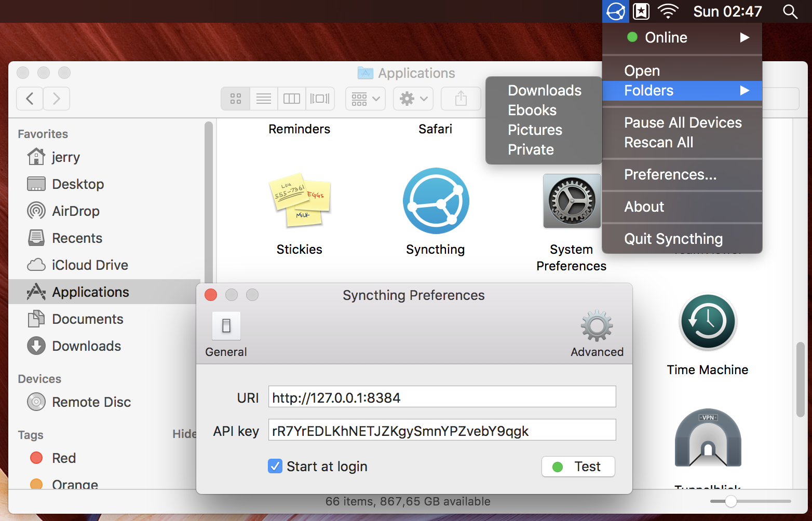This screenshot has width=812, height=521.
Task: Open System Preferences app icon
Action: tap(572, 201)
